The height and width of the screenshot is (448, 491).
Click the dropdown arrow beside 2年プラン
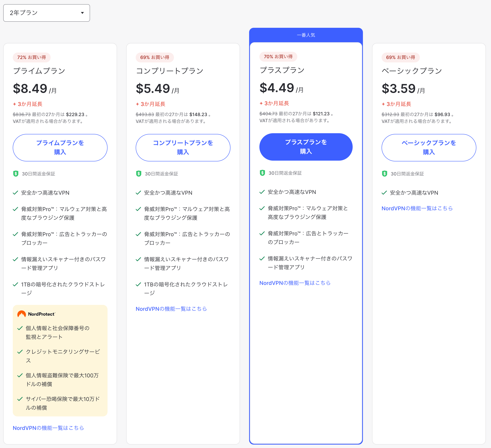coord(82,13)
